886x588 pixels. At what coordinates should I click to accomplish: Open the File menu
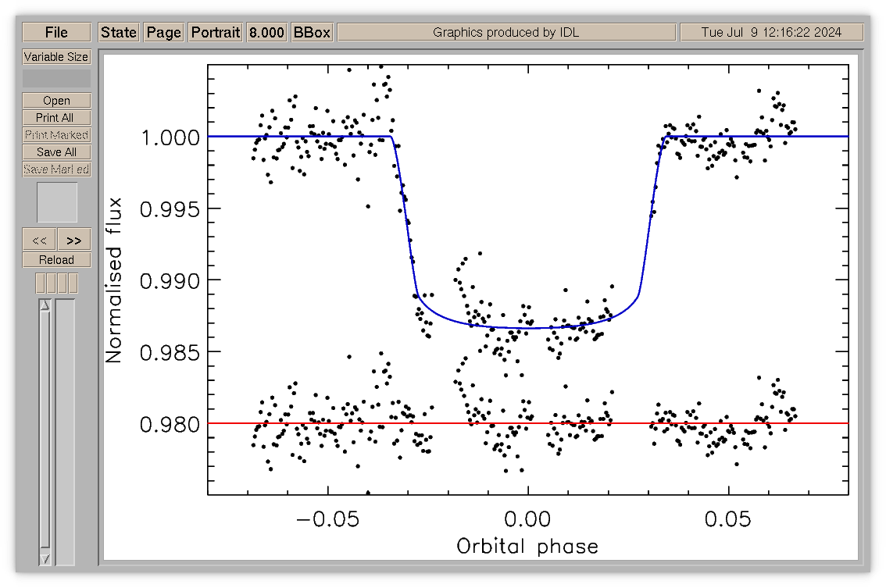point(56,32)
